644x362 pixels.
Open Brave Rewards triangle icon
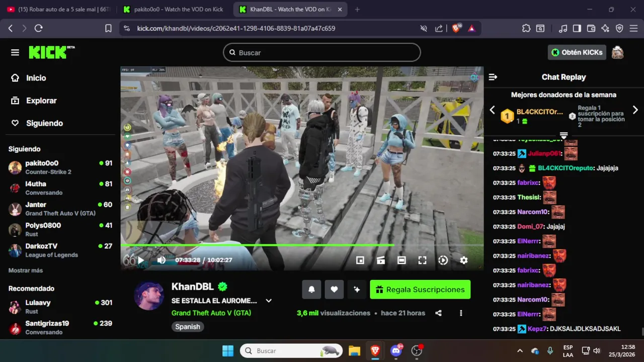coord(471,29)
